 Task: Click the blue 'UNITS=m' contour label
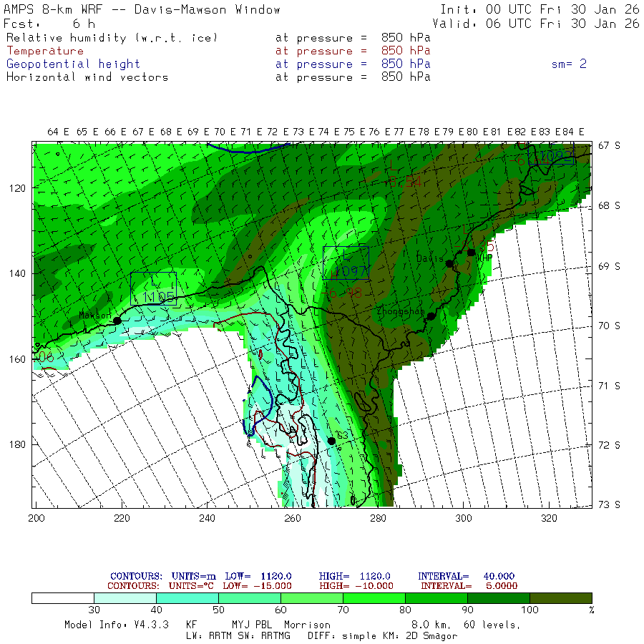point(193,576)
